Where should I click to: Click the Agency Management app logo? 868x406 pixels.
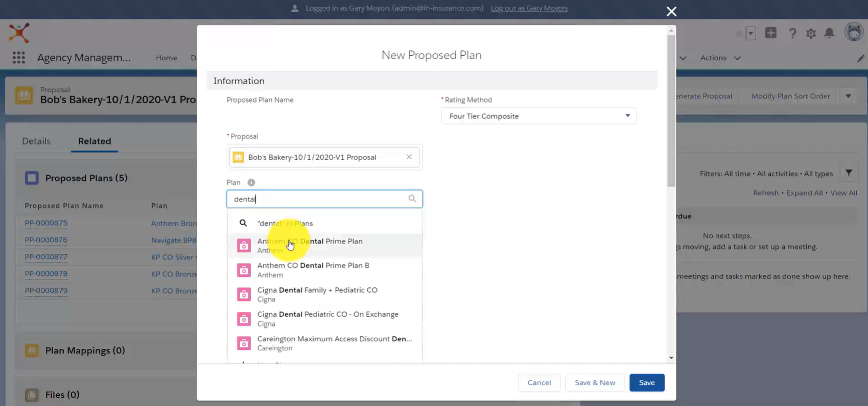point(19,33)
